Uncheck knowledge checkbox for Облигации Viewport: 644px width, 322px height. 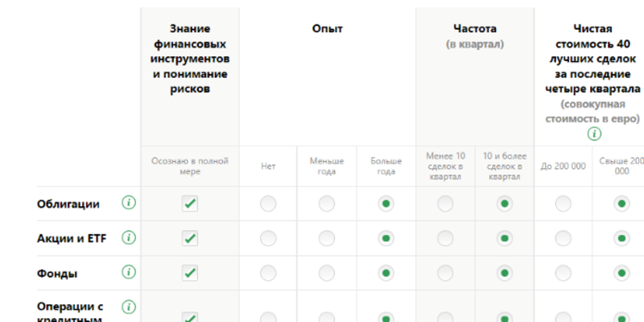coord(190,204)
